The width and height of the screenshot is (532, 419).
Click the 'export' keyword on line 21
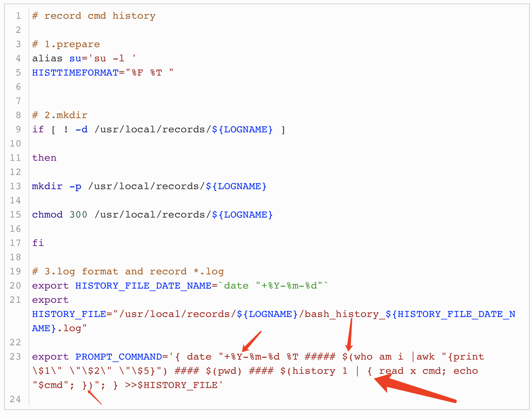click(50, 300)
